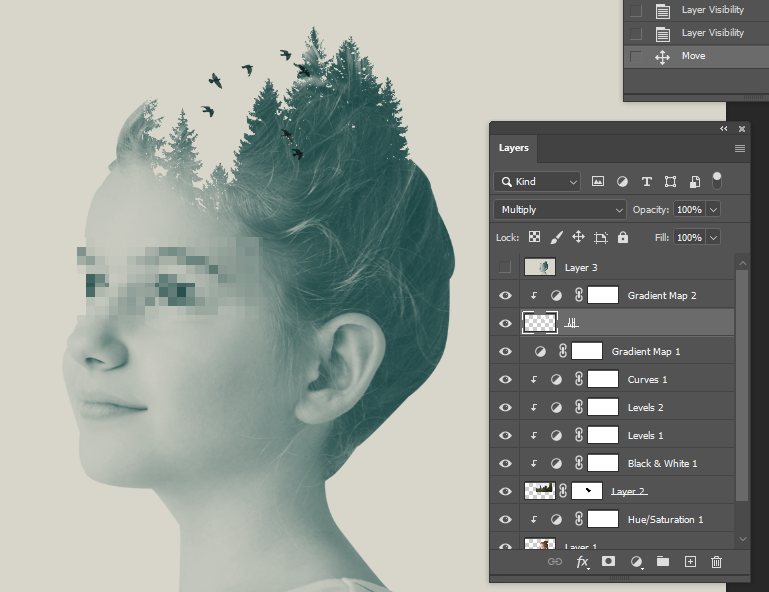Click Layers scrollbar down arrow
Screen dimensions: 769x592
743,539
